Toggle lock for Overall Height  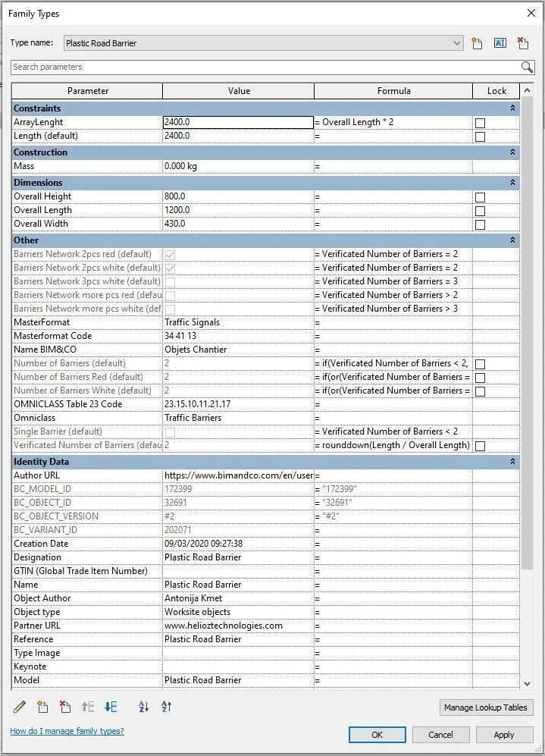(480, 197)
